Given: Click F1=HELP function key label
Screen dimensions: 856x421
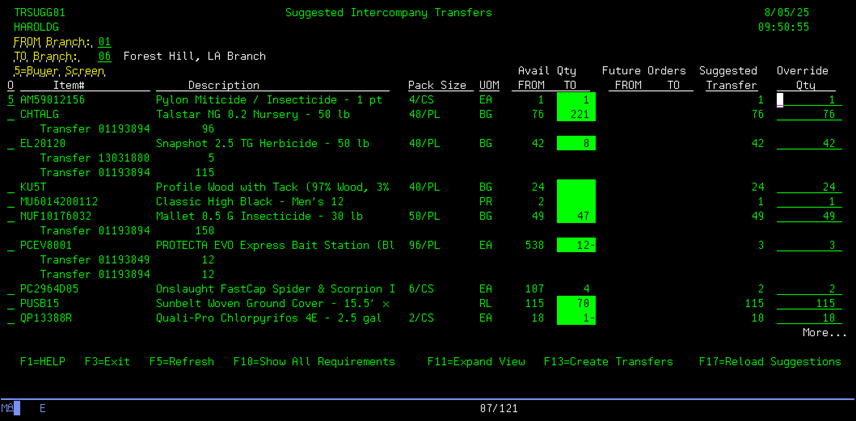Looking at the screenshot, I should tap(43, 361).
